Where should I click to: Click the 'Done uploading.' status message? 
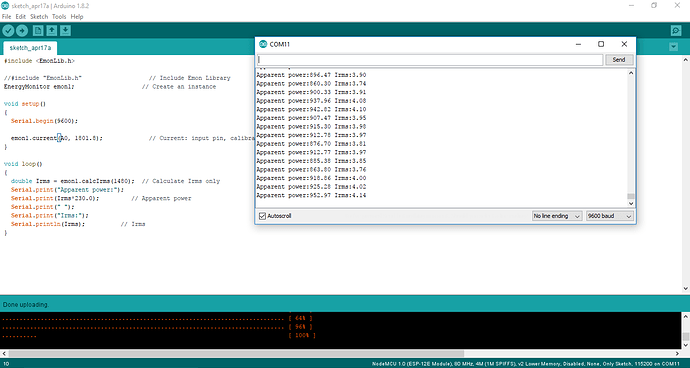[26, 305]
